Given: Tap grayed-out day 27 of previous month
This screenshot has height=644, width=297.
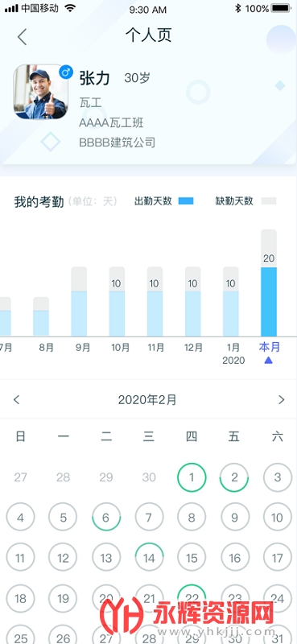Looking at the screenshot, I should pos(21,477).
